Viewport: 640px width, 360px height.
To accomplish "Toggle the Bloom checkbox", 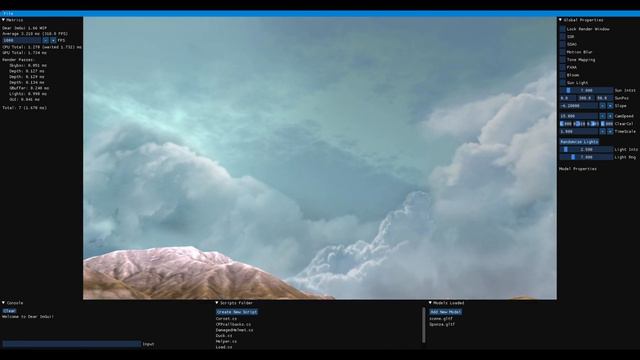I will tap(562, 75).
